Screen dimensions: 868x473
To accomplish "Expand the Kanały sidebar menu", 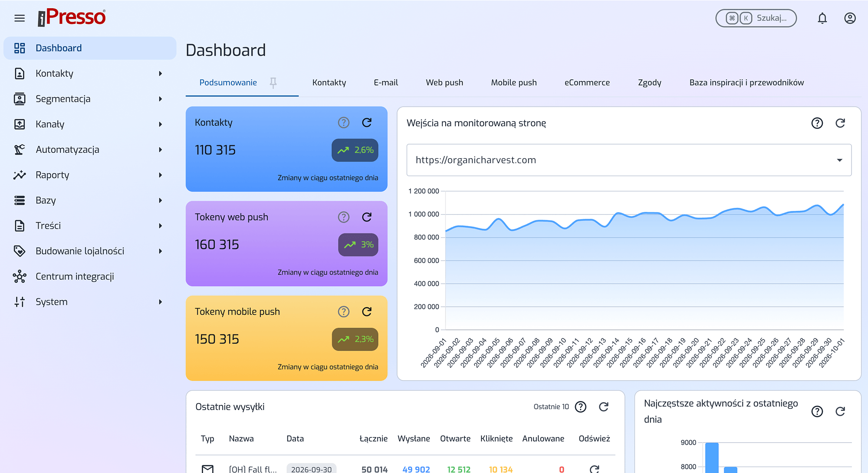I will (x=160, y=124).
